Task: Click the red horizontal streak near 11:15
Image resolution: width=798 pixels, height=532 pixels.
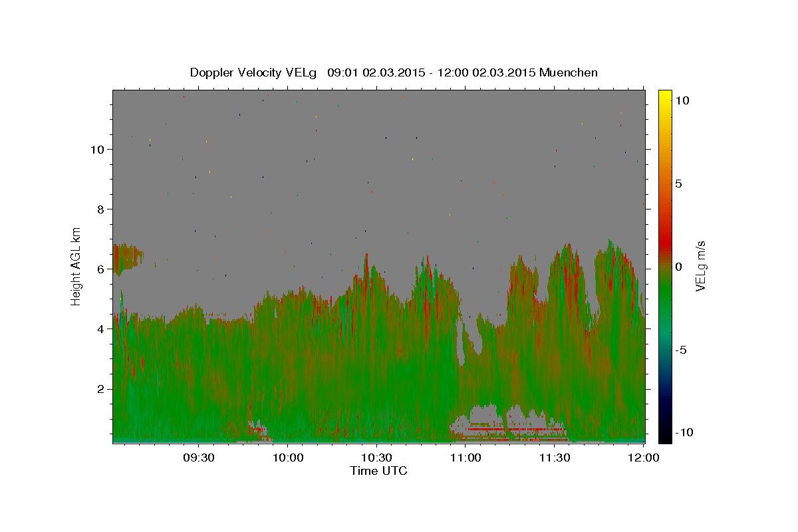Action: 515,430
